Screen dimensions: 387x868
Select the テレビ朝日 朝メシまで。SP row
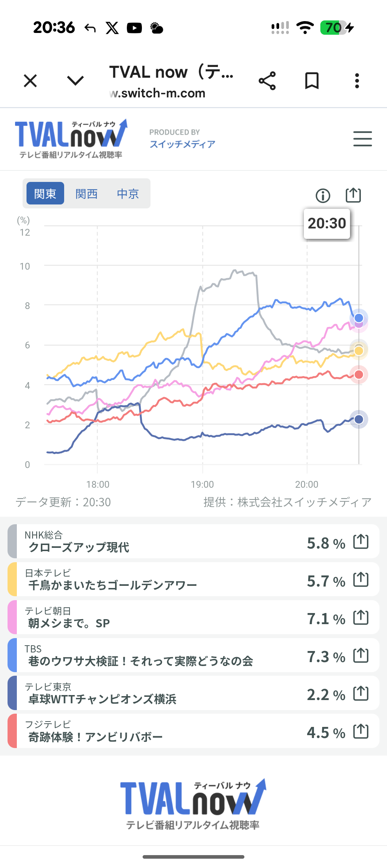pos(193,617)
